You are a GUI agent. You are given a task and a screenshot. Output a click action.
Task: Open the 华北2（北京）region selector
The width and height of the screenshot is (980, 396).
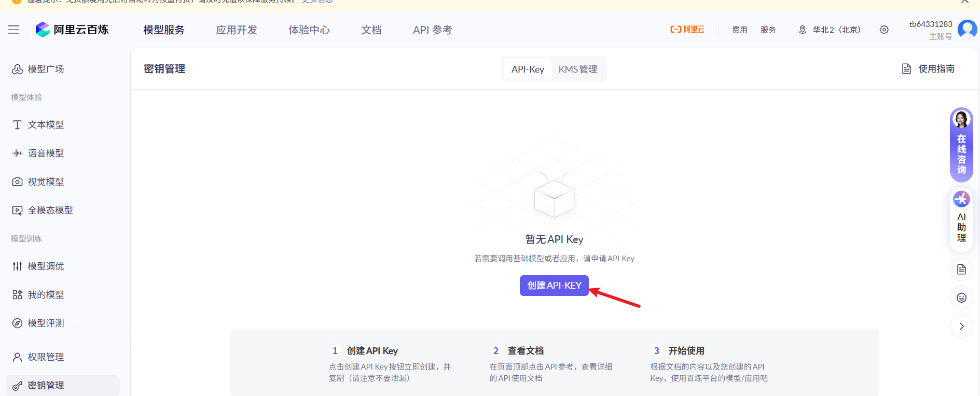(x=830, y=30)
